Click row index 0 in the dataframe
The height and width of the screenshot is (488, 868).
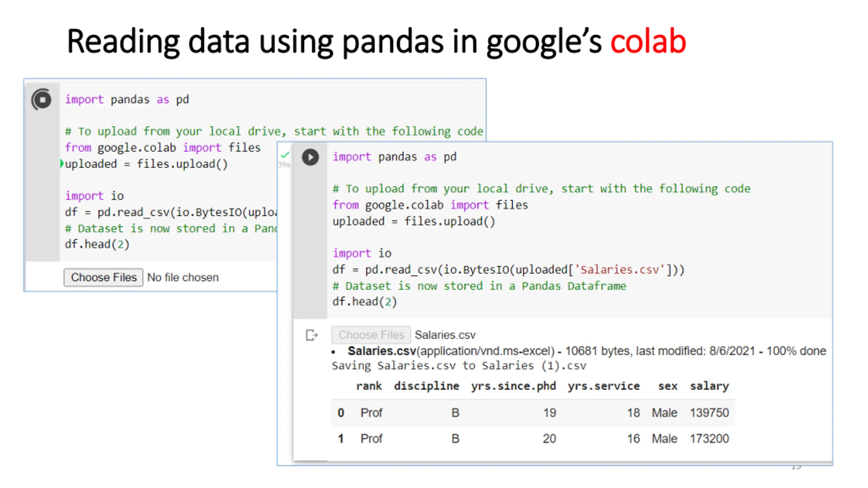341,412
